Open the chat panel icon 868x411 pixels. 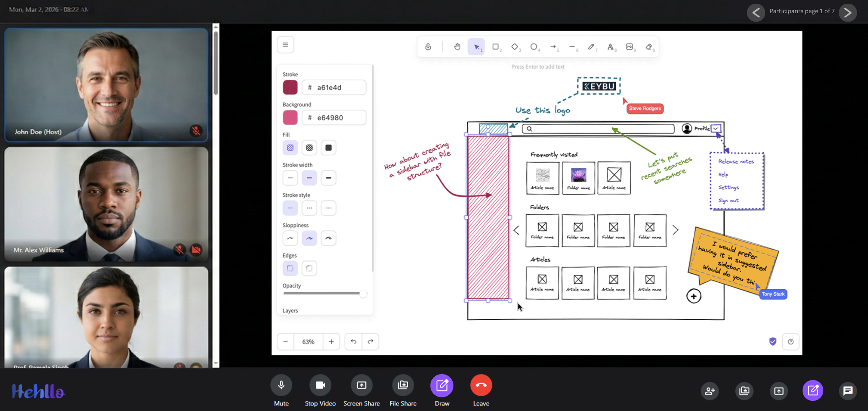tap(848, 391)
